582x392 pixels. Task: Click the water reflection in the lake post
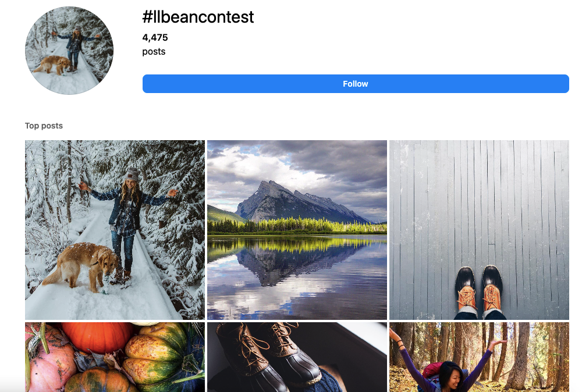coord(297,278)
